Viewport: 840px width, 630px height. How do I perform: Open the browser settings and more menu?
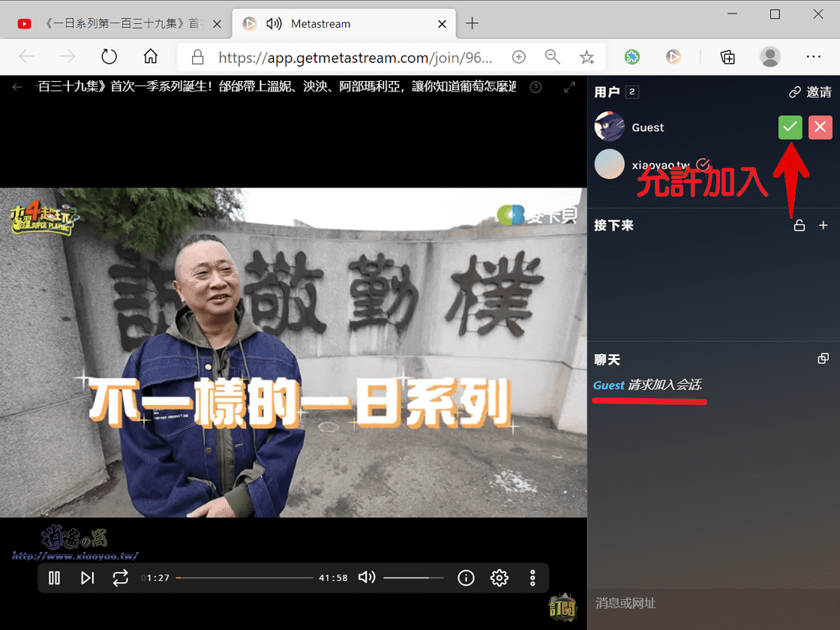813,57
